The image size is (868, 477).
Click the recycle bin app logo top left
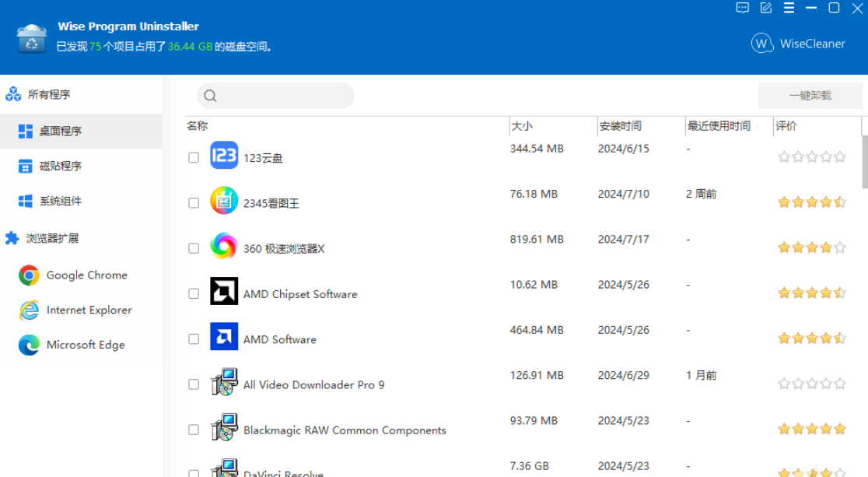coord(30,37)
